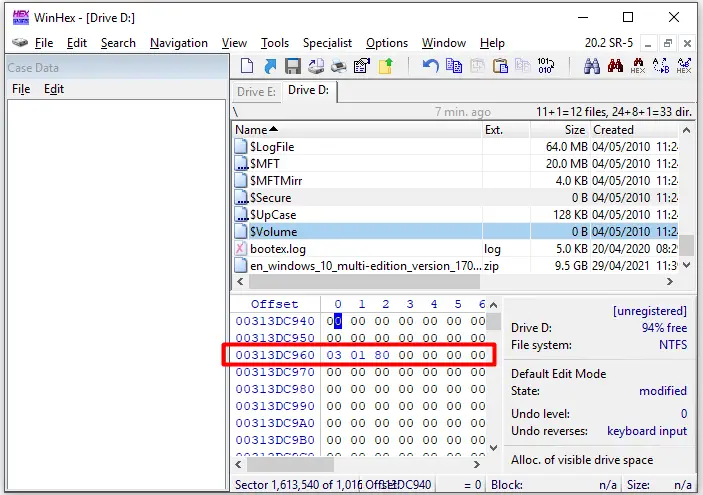Sort files by Name column header
The width and height of the screenshot is (703, 495).
(x=357, y=130)
